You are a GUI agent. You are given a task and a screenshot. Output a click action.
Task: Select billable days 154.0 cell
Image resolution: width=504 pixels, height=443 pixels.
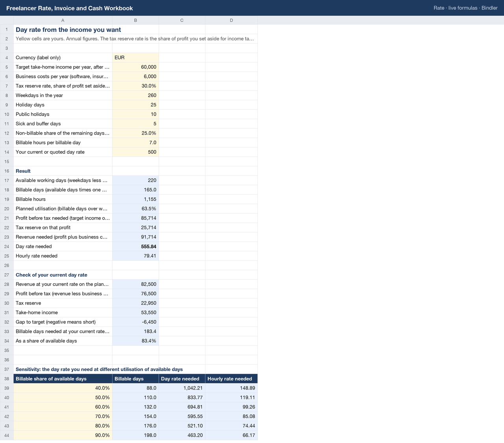pyautogui.click(x=135, y=416)
